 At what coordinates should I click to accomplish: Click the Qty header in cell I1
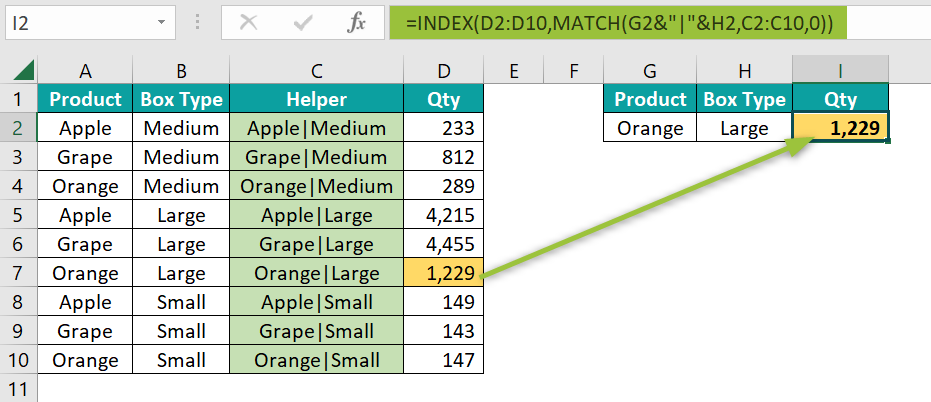[840, 99]
